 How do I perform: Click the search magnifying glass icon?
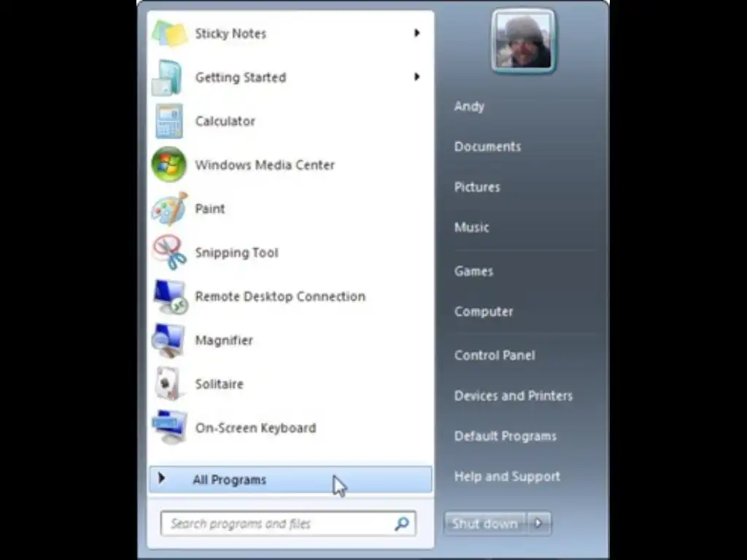click(402, 524)
